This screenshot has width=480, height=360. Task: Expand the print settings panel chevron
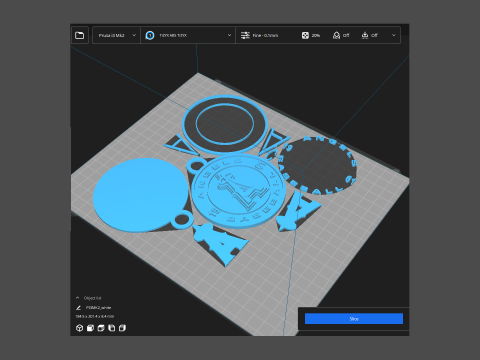(x=394, y=35)
